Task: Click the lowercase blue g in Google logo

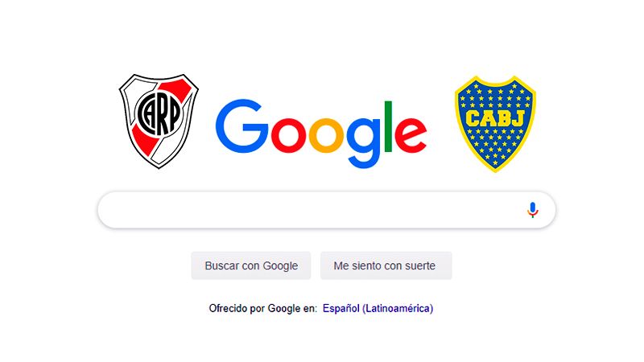Action: click(364, 142)
